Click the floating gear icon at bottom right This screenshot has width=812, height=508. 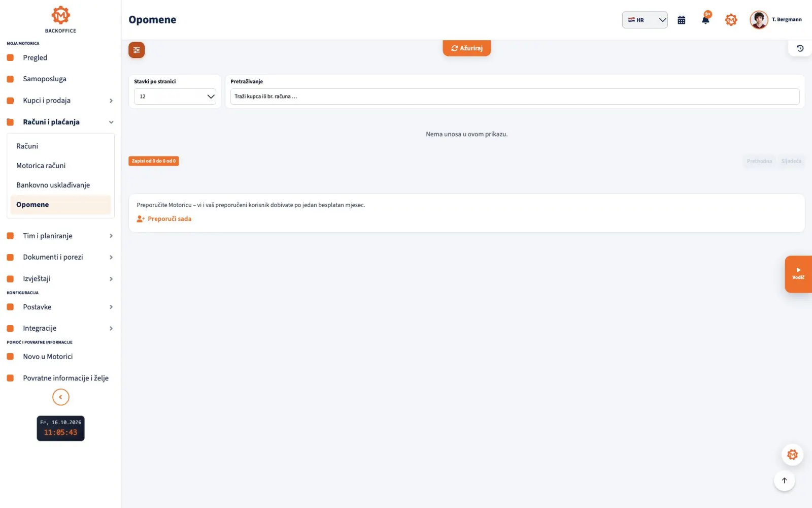tap(792, 455)
